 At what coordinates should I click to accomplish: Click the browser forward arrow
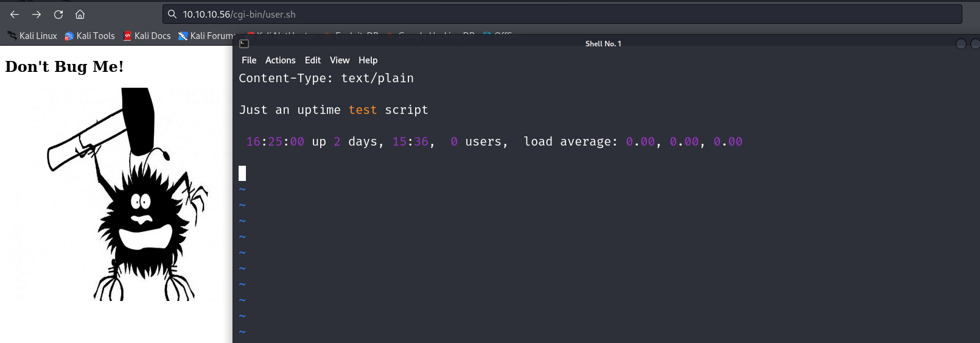click(x=37, y=14)
